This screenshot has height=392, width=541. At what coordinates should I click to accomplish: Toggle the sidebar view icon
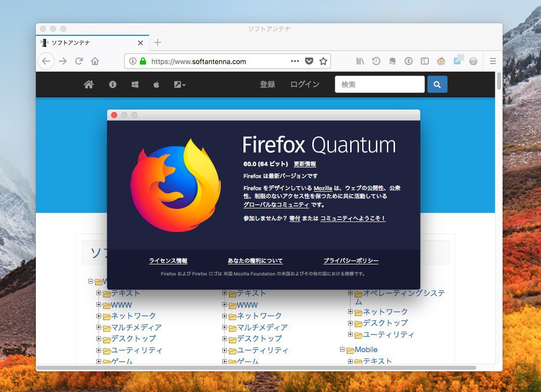(x=425, y=62)
